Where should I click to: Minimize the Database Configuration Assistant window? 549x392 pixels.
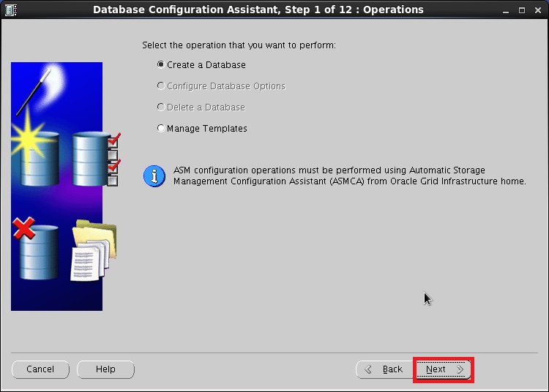tap(506, 10)
